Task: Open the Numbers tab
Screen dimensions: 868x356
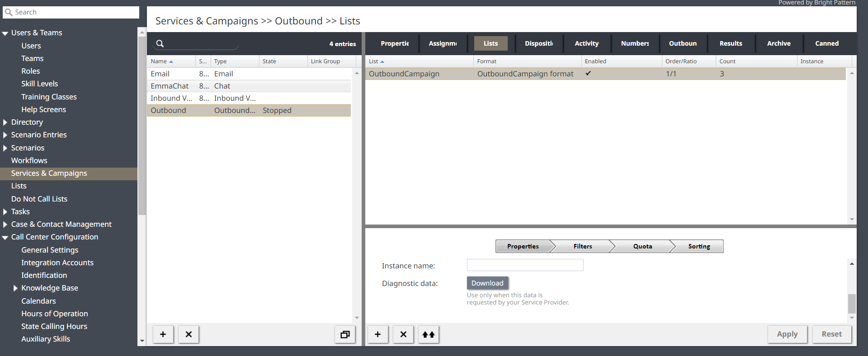Action: pos(635,43)
